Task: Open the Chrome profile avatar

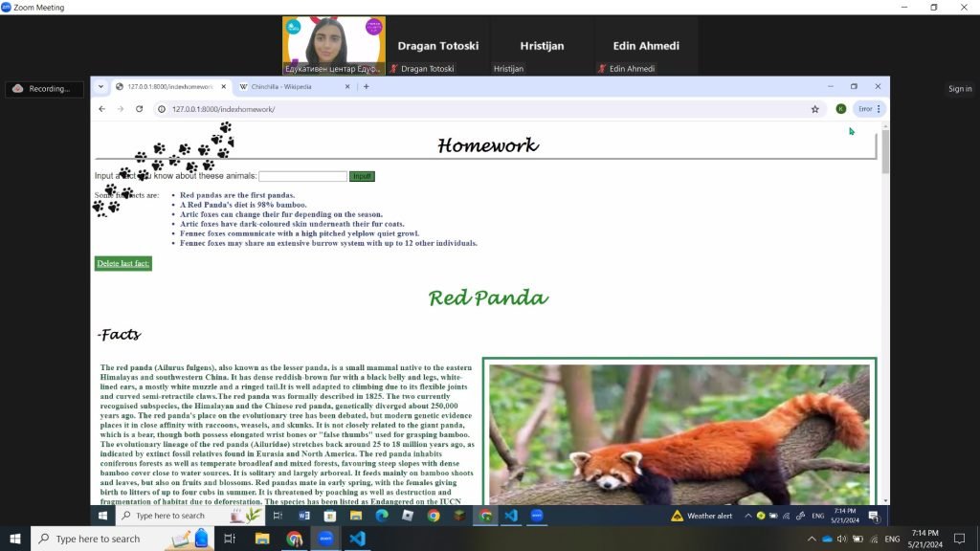Action: pos(840,109)
